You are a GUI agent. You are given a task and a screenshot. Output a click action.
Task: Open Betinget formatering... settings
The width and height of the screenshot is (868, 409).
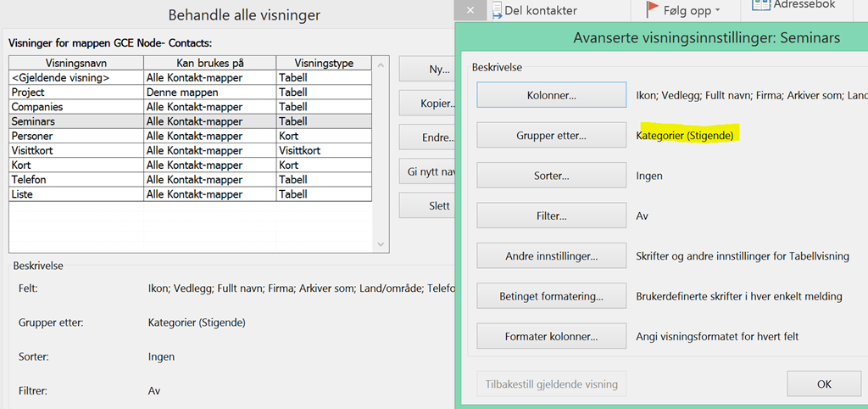pyautogui.click(x=551, y=296)
